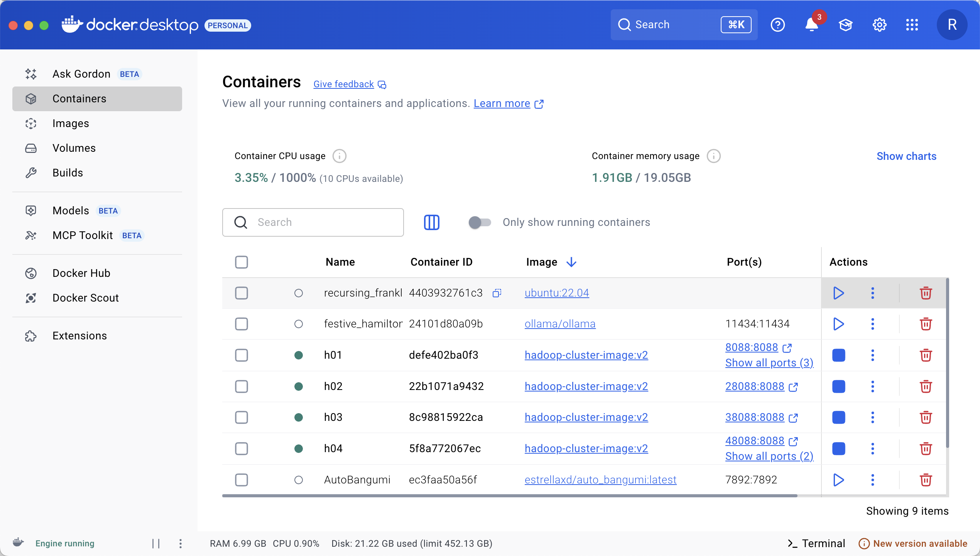This screenshot has height=556, width=980.
Task: Delete the festive_hamilton container
Action: coord(926,324)
